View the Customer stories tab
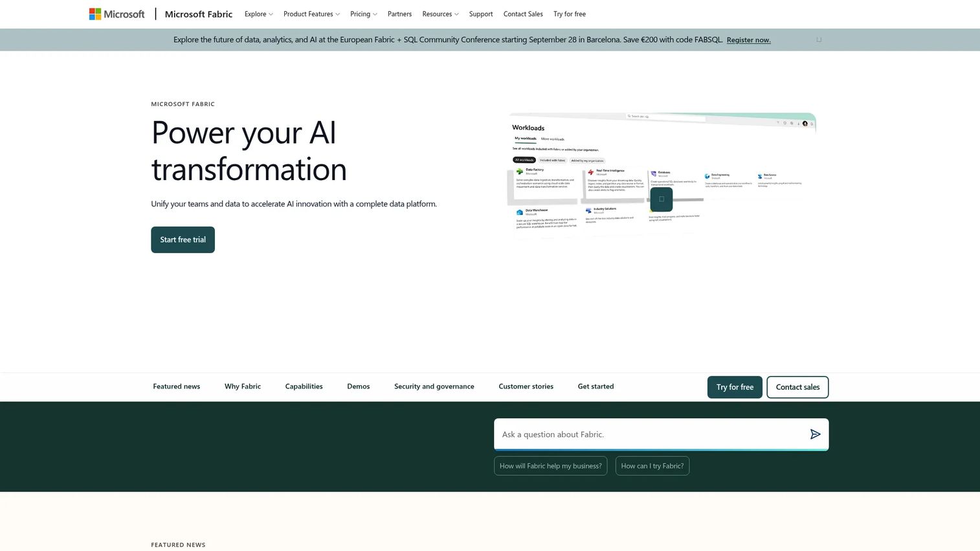980x551 pixels. pos(526,387)
